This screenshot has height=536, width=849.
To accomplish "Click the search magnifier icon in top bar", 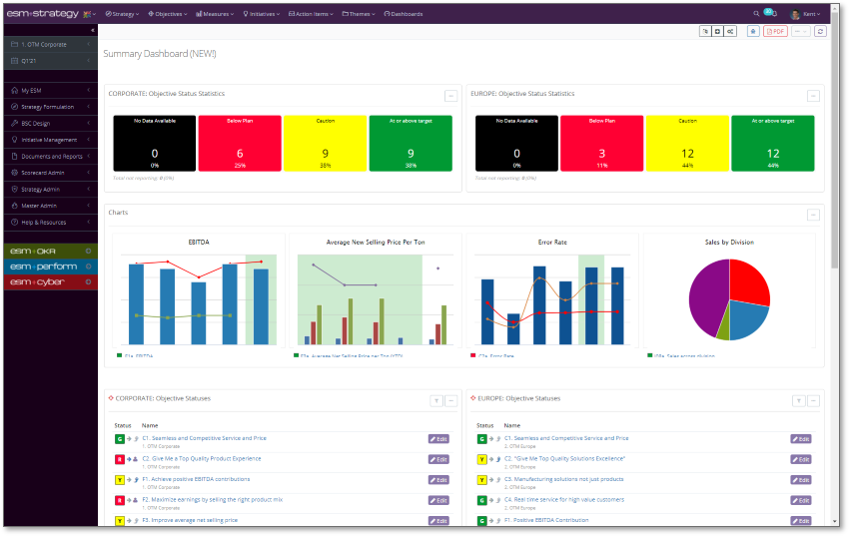I will [756, 14].
